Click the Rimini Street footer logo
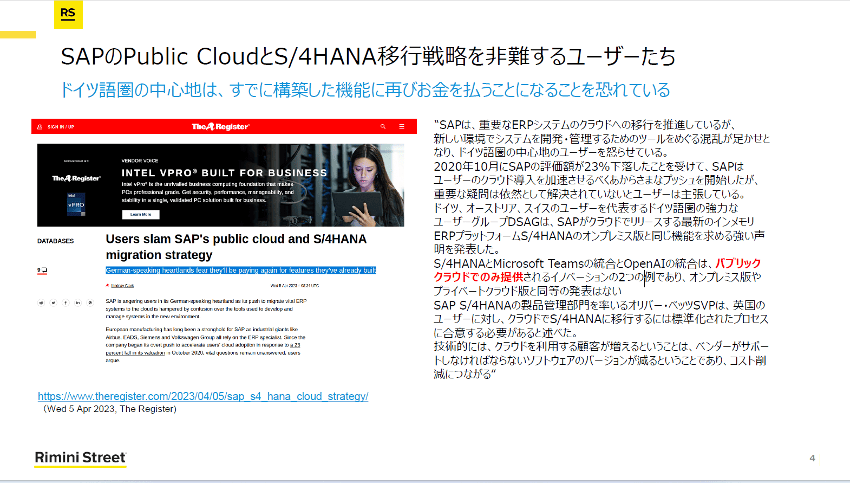The width and height of the screenshot is (850, 484). 80,458
